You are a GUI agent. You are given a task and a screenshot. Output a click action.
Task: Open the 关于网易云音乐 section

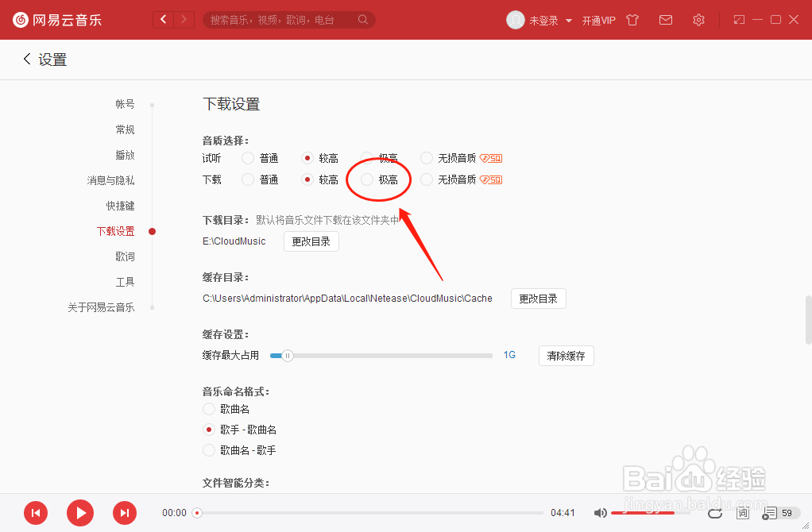(101, 306)
